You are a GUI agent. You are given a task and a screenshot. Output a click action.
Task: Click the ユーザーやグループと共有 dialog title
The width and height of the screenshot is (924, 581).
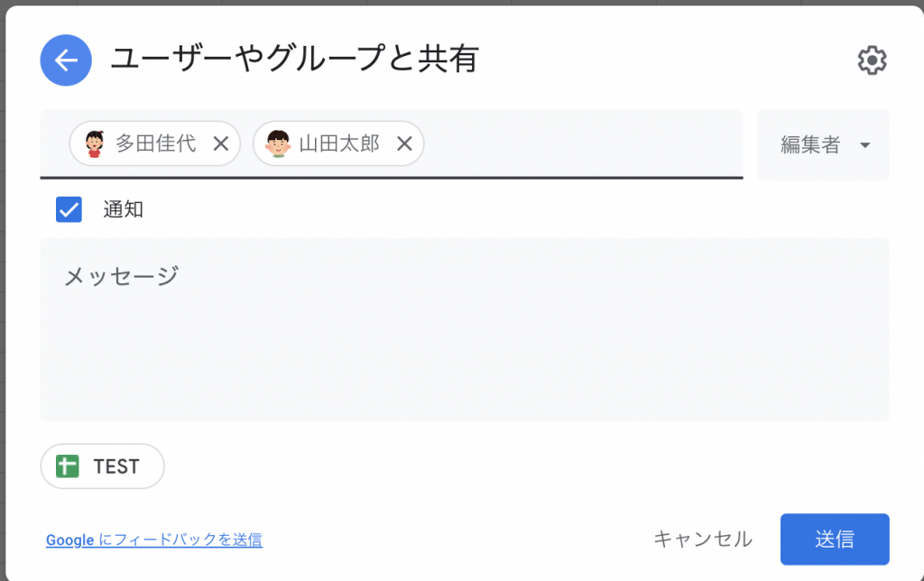pos(294,60)
